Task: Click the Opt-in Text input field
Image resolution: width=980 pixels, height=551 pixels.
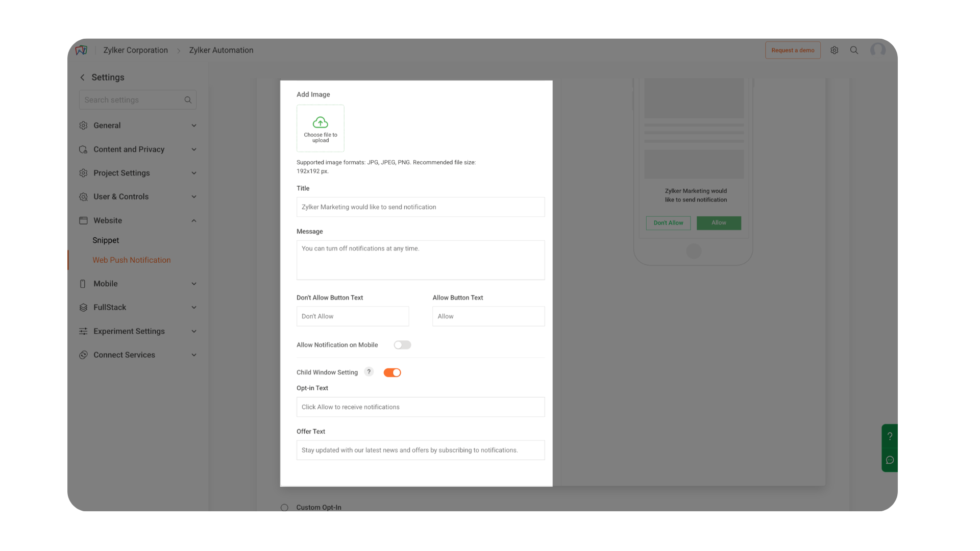Action: 420,407
